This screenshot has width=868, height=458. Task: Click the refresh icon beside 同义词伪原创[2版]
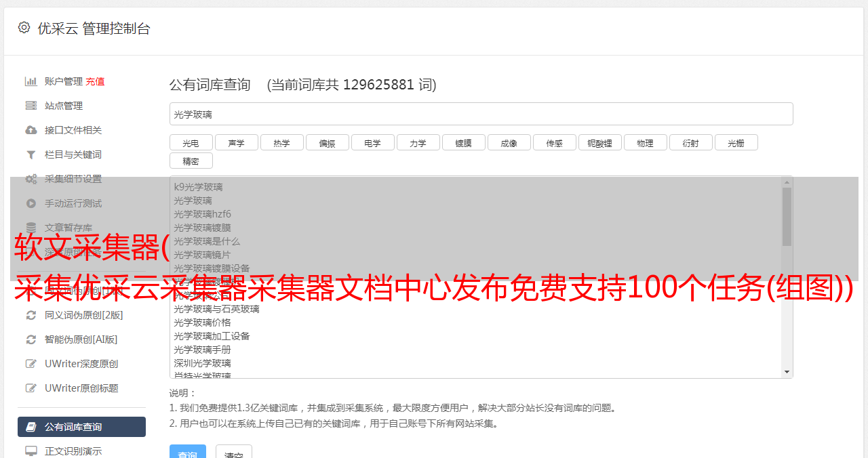[x=31, y=315]
